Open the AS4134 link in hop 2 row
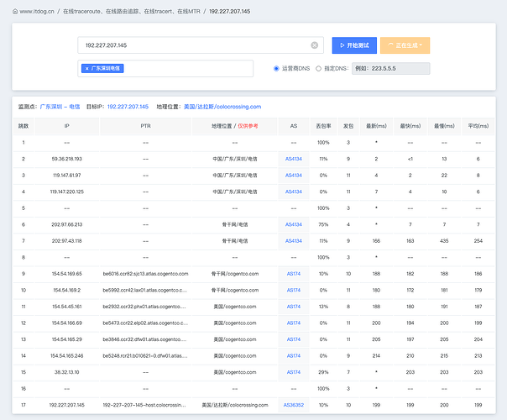This screenshot has height=420, width=507. point(294,159)
